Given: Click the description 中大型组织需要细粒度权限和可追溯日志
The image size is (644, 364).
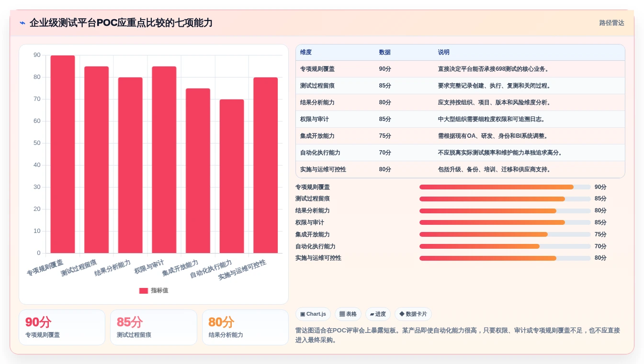Looking at the screenshot, I should (492, 119).
